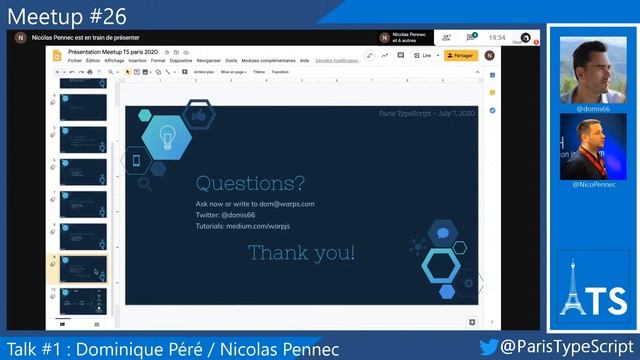Activate the paint format tool
The image size is (640, 360).
click(98, 72)
